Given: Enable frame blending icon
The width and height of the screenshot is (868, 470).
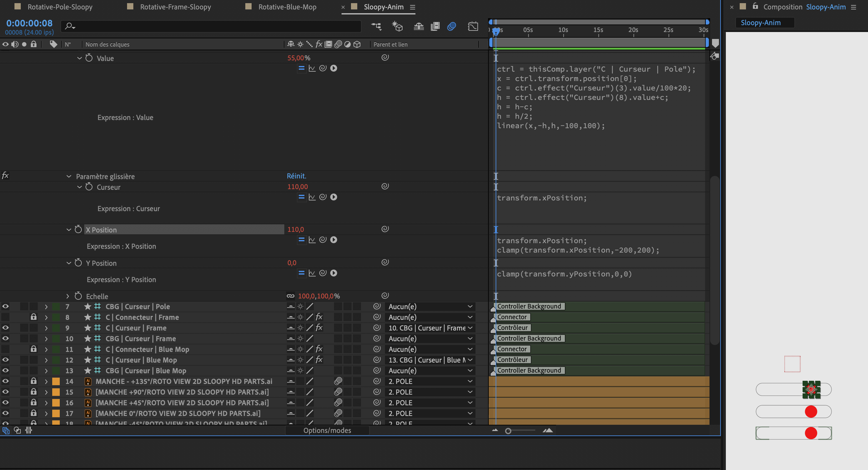Looking at the screenshot, I should 435,26.
